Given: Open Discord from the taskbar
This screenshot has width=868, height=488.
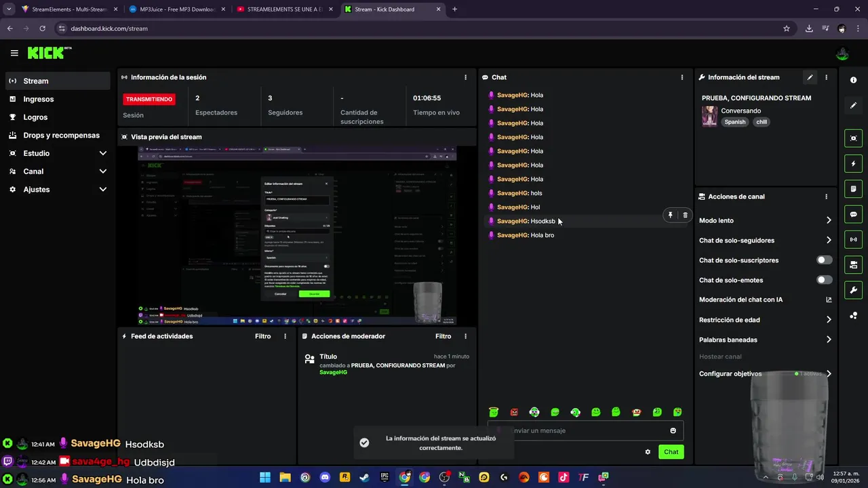Looking at the screenshot, I should (x=325, y=477).
